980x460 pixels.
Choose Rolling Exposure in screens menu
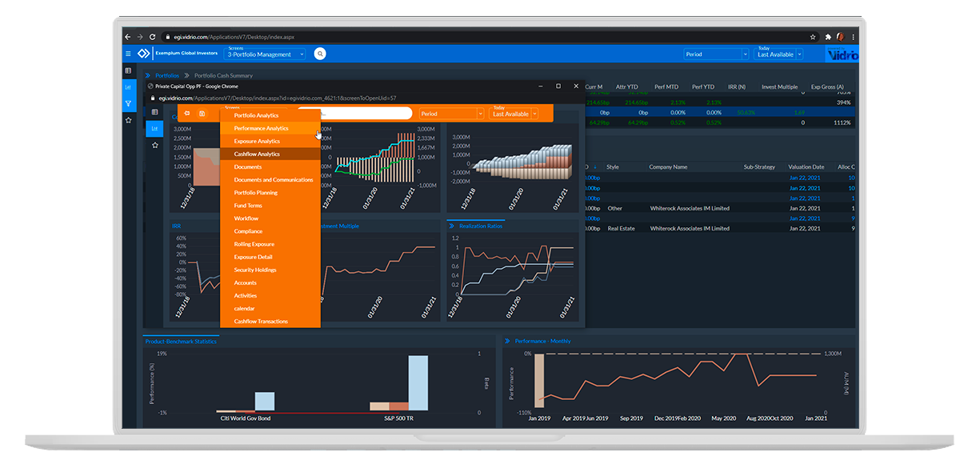click(x=270, y=244)
